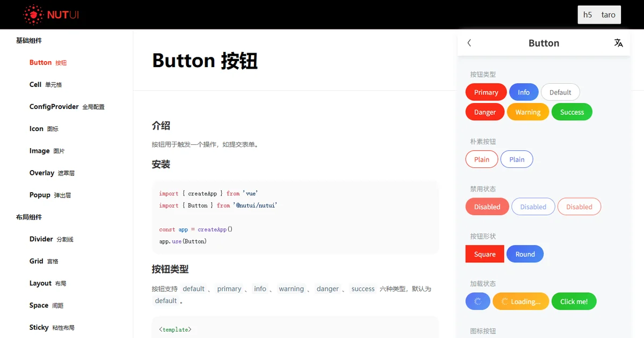The image size is (644, 338).
Task: Click the orange Loading... button
Action: [x=521, y=302]
